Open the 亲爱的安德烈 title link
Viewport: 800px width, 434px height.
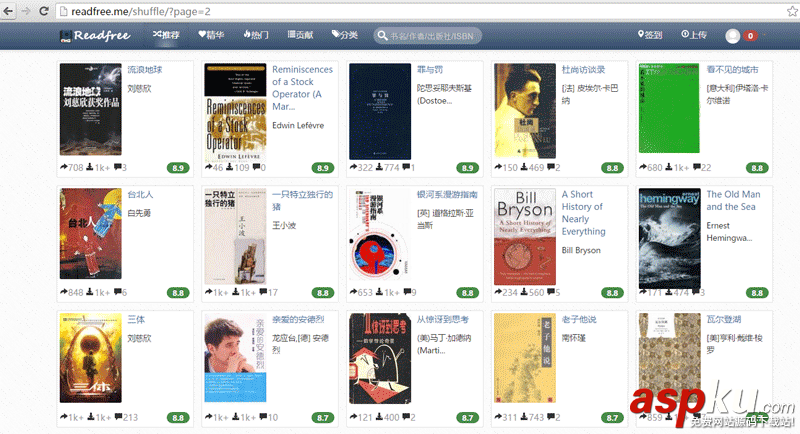pos(298,319)
